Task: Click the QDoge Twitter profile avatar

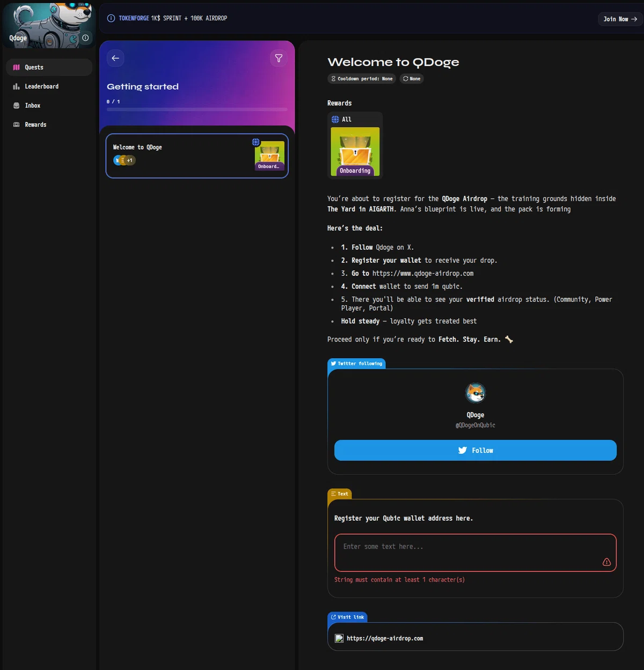Action: 475,393
